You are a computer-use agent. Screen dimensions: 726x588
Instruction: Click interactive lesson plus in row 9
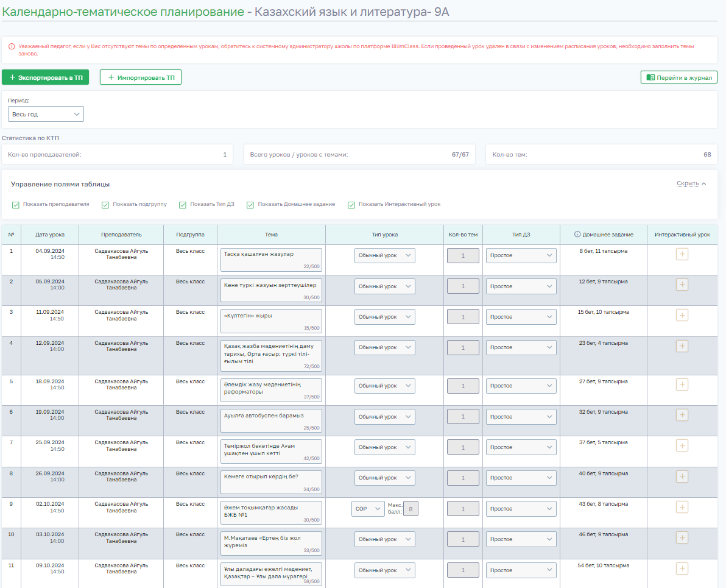(682, 507)
